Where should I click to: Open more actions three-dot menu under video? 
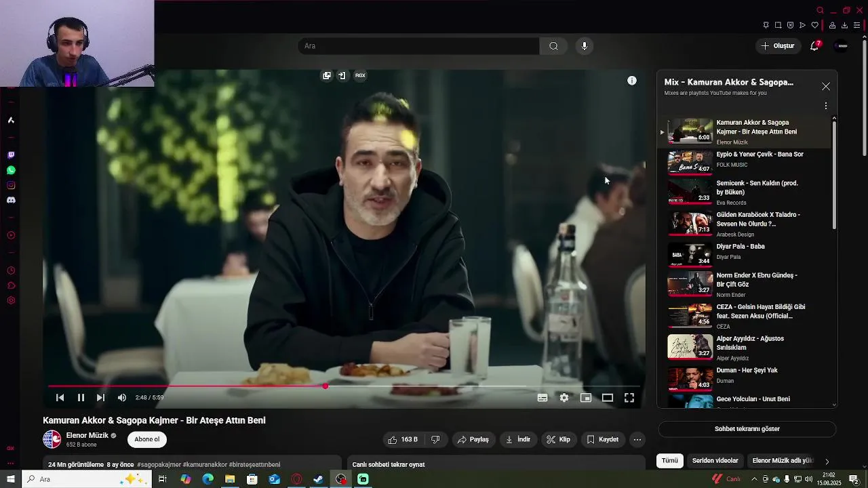pyautogui.click(x=637, y=440)
